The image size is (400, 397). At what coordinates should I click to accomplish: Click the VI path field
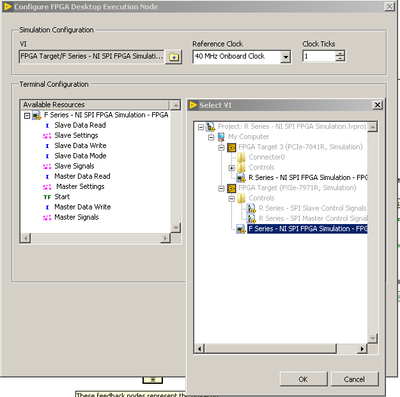(x=92, y=56)
